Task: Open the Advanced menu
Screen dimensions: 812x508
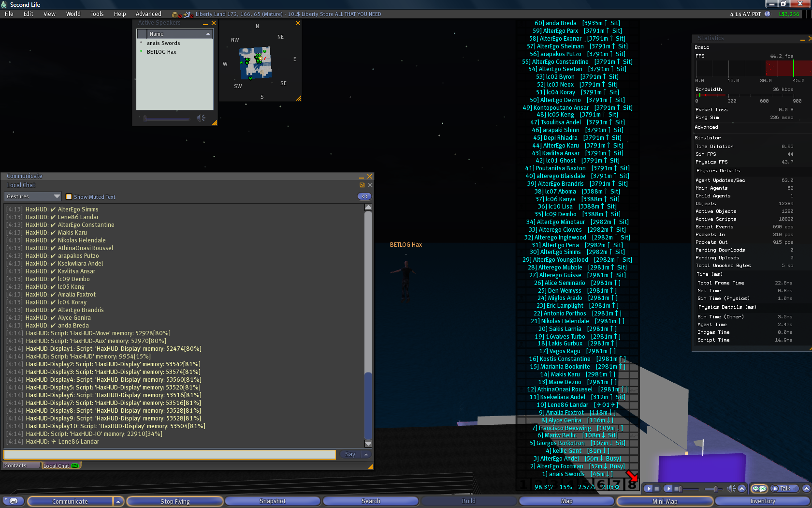Action: [x=148, y=14]
